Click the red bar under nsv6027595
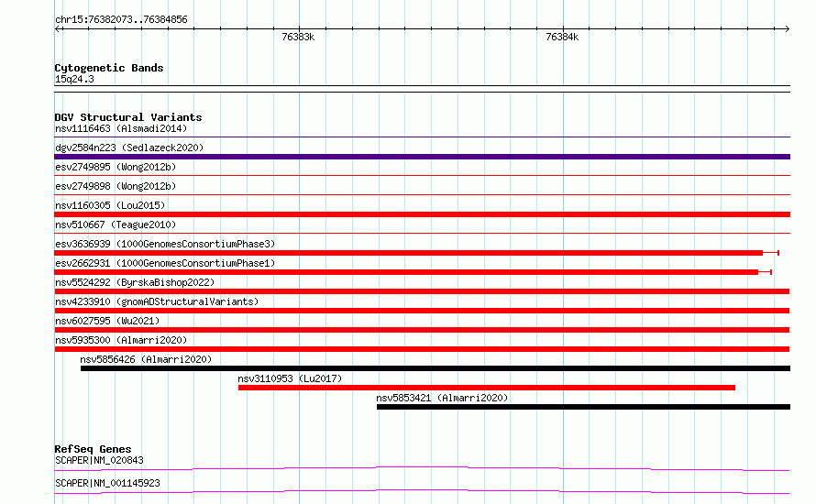This screenshot has width=816, height=504. click(422, 330)
